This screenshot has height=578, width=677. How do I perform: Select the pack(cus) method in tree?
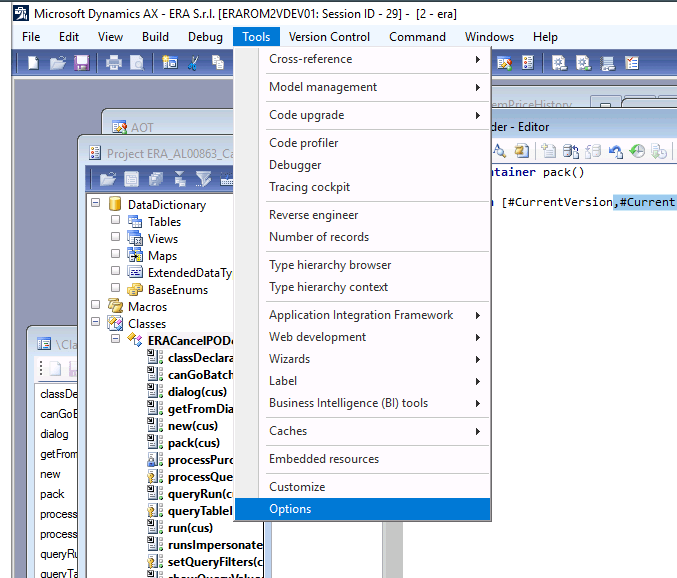click(x=194, y=443)
